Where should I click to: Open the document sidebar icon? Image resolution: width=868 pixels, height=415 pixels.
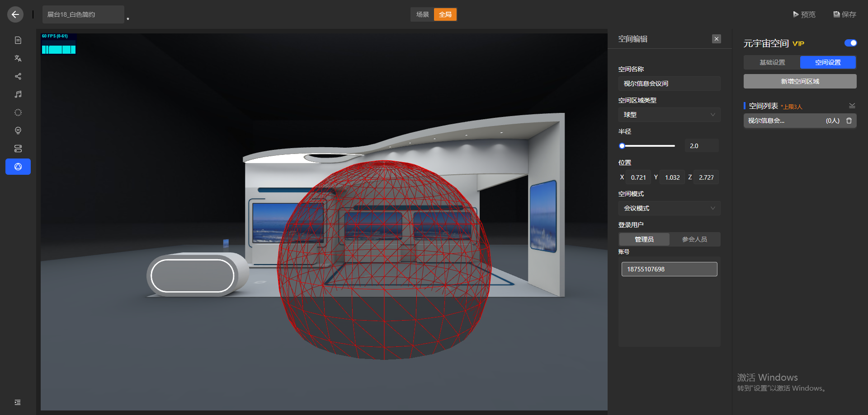[x=18, y=40]
